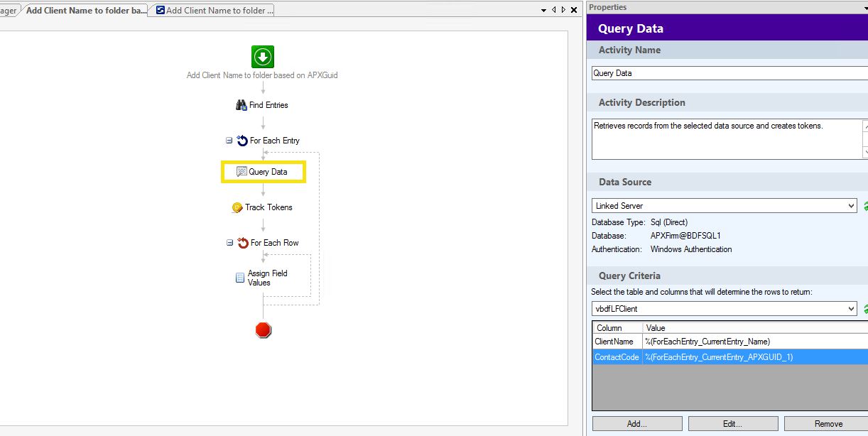The width and height of the screenshot is (868, 436).
Task: Click the Activity Name text field
Action: [x=728, y=73]
